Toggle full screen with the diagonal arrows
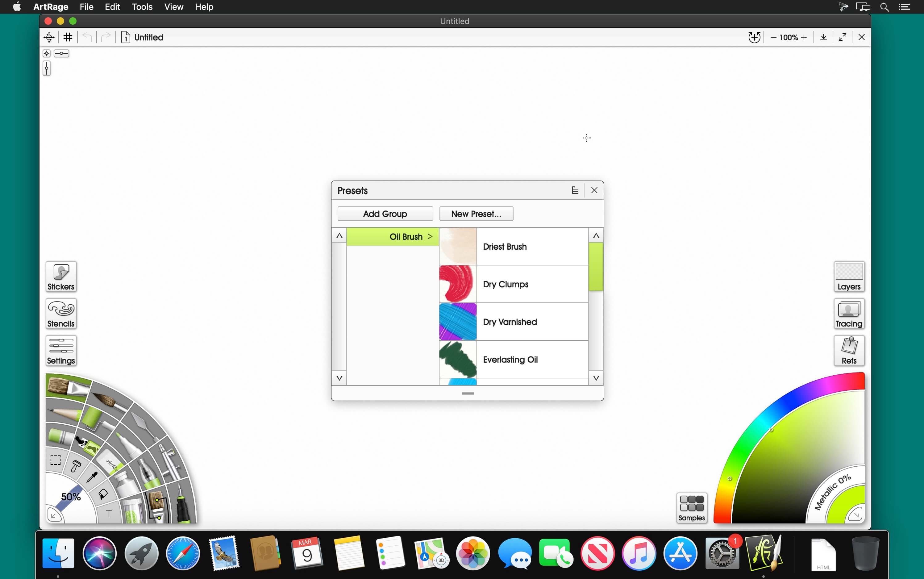This screenshot has width=924, height=579. pos(843,37)
